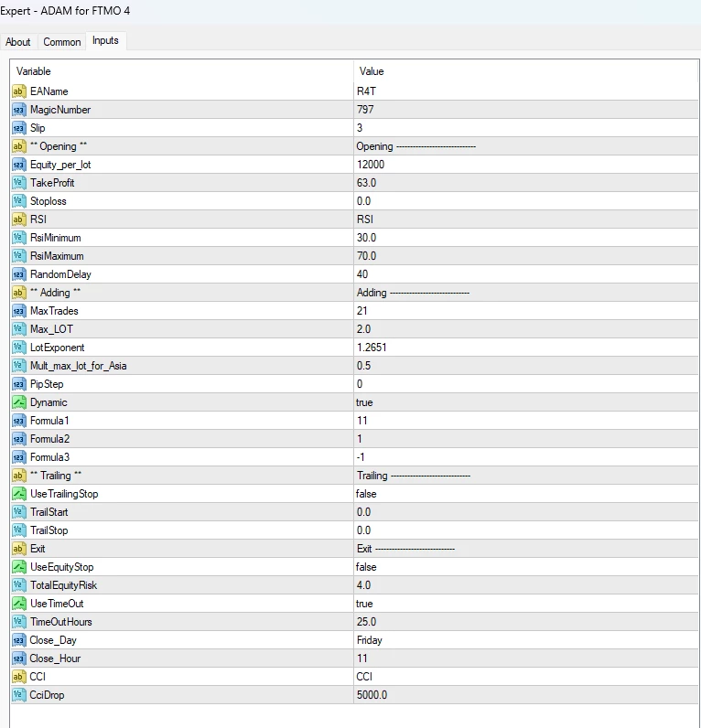Viewport: 701px width, 728px height.
Task: Open the Dynamic true value dropdown
Action: pos(364,402)
